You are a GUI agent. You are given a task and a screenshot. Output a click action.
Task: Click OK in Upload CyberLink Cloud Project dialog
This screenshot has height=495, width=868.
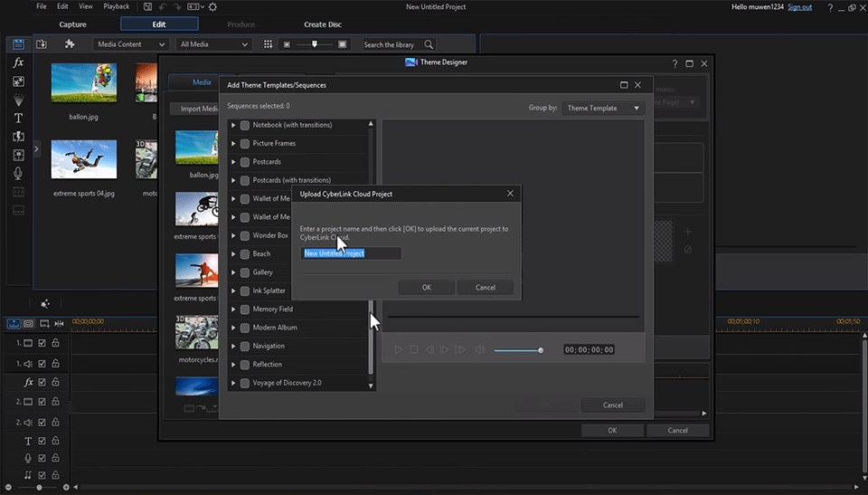pos(426,287)
